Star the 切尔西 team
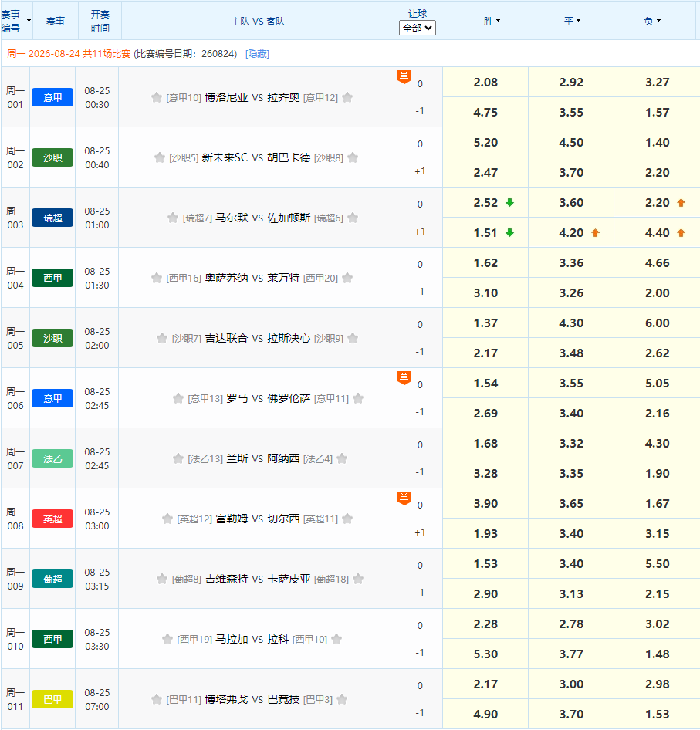This screenshot has height=730, width=700. coord(347,519)
